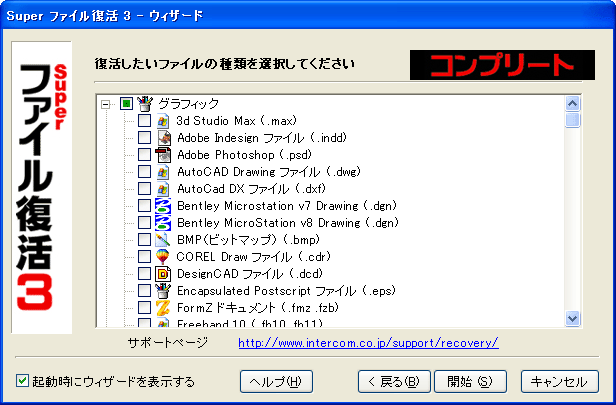Click the DesignCAD dcd icon
Image resolution: width=616 pixels, height=405 pixels.
163,274
